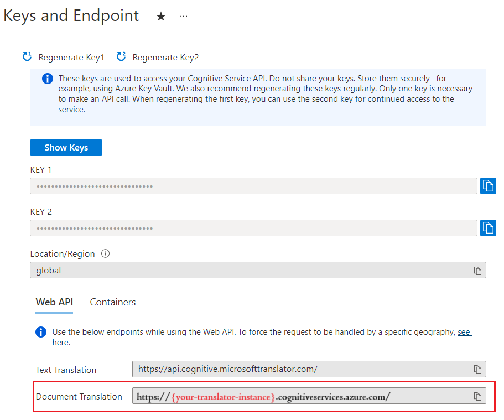
Task: Click the Regenerate Key2 refresh icon
Action: (x=121, y=57)
